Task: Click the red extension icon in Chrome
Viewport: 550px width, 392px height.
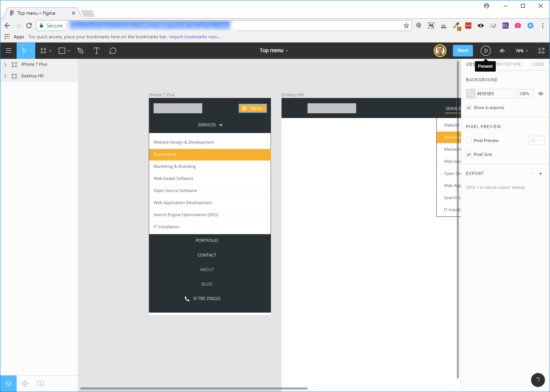Action: 468,26
